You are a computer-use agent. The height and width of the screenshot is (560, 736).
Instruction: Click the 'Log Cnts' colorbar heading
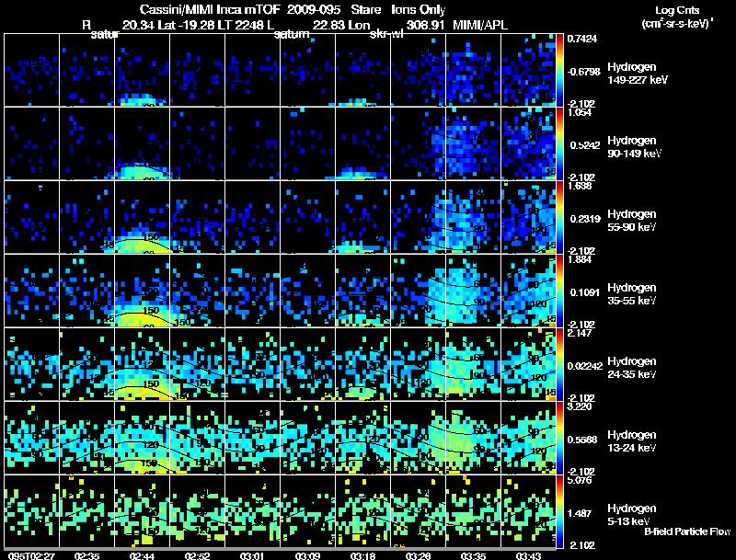(x=677, y=10)
